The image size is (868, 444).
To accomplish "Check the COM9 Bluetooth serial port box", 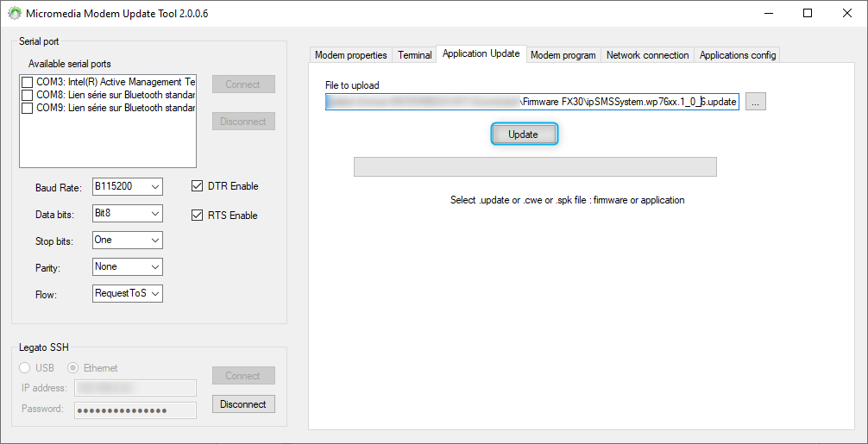I will (28, 109).
